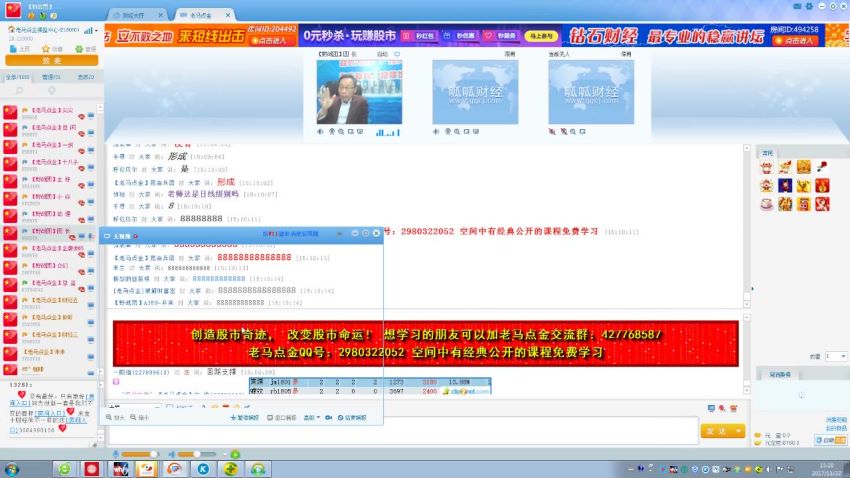
Task: Open the 礼物 gift tab on the right
Action: 768,153
